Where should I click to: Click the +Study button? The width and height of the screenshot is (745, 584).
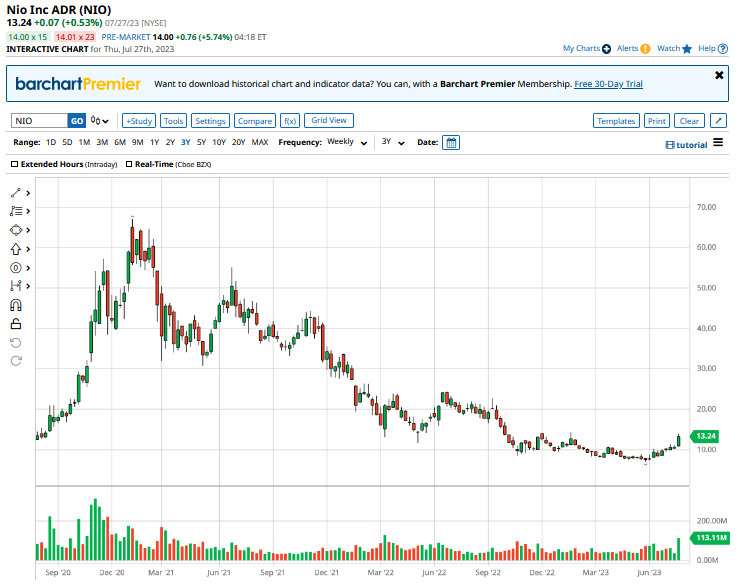point(139,121)
